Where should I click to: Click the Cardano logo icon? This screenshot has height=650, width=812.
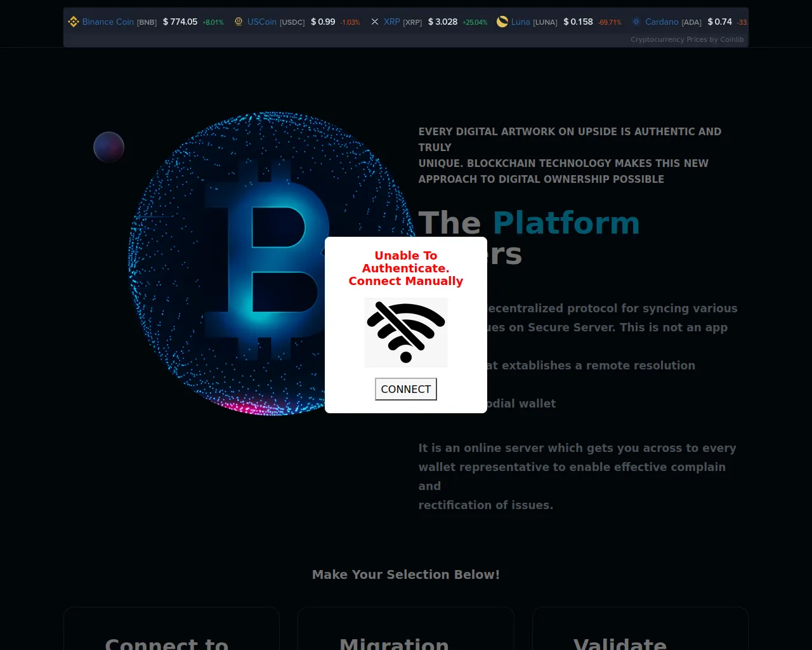pyautogui.click(x=636, y=22)
